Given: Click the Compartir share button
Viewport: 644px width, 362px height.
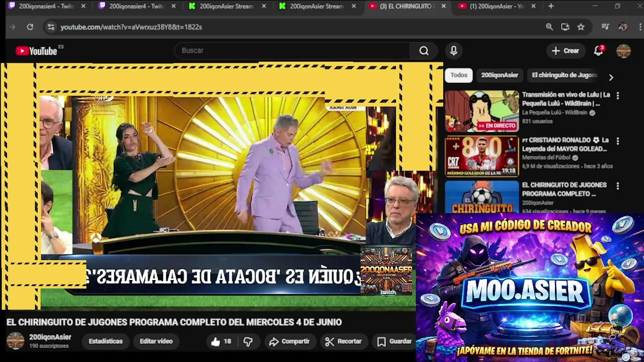Looking at the screenshot, I should click(x=289, y=342).
